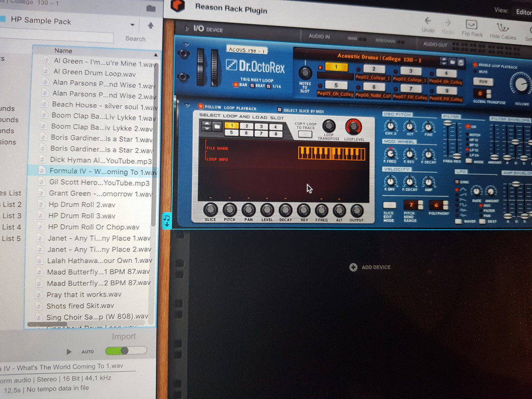
Task: Click the Hide Cables icon
Action: click(x=503, y=27)
